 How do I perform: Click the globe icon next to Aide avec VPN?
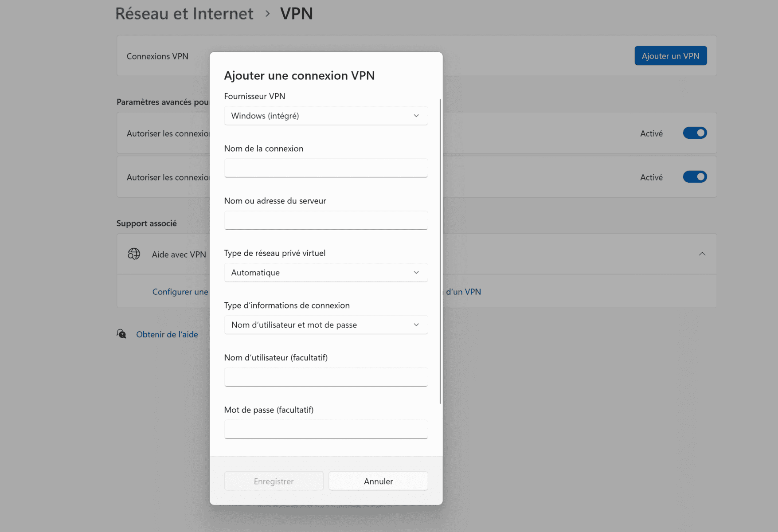tap(133, 254)
